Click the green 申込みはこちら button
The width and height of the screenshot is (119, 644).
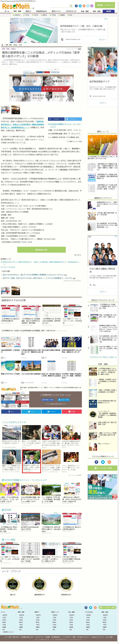(x=41, y=250)
